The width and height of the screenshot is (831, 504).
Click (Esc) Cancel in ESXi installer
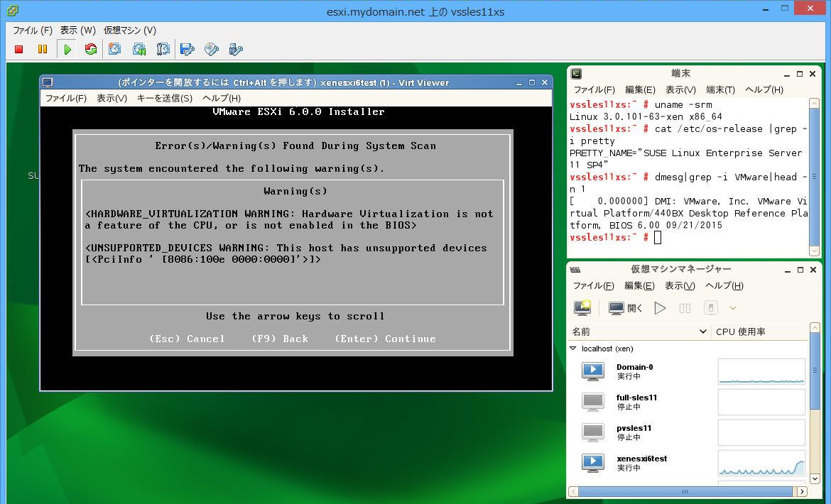click(187, 339)
